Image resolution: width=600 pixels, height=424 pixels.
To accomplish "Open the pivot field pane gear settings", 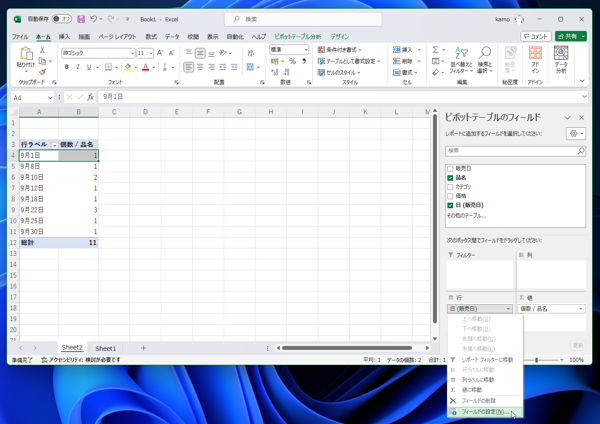I will [x=574, y=133].
